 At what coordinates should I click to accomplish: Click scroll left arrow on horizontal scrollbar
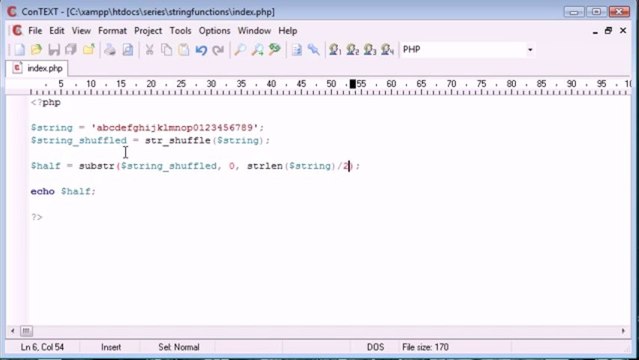pyautogui.click(x=13, y=331)
